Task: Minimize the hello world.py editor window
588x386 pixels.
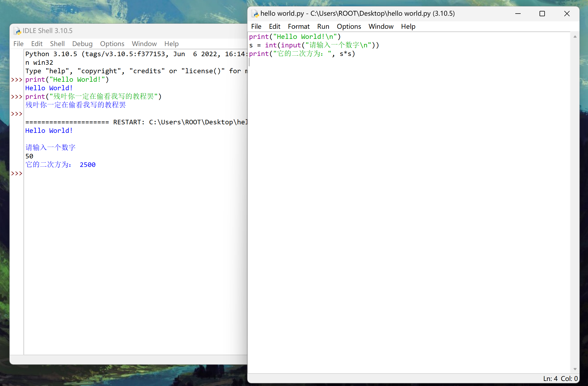Action: (518, 14)
